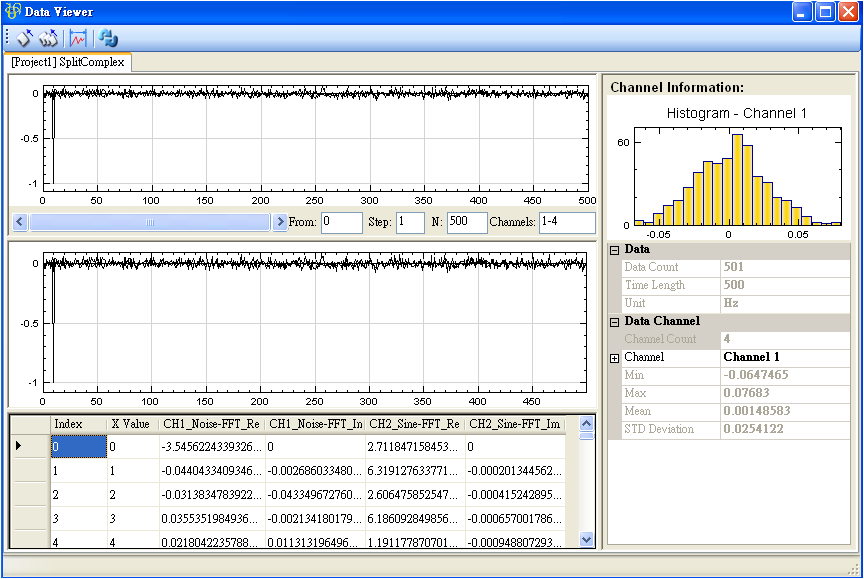Viewport: 864px width, 579px height.
Task: Collapse the Data Channel property group
Action: [615, 321]
